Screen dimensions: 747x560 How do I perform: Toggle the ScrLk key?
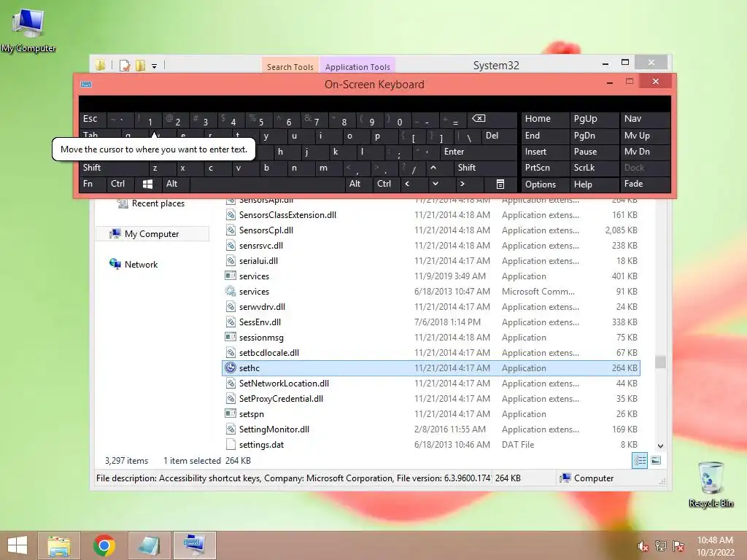pos(593,168)
